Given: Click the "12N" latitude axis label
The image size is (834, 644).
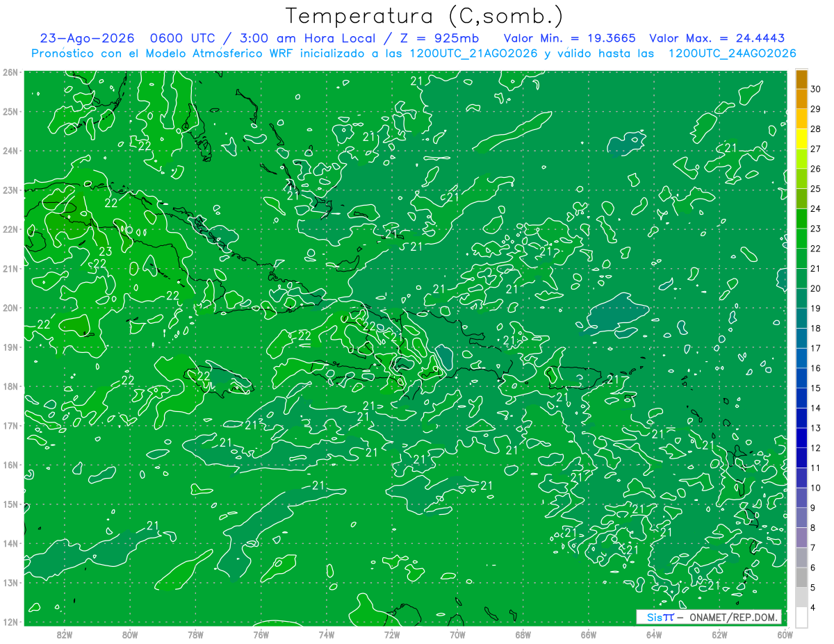Looking at the screenshot, I should point(10,622).
